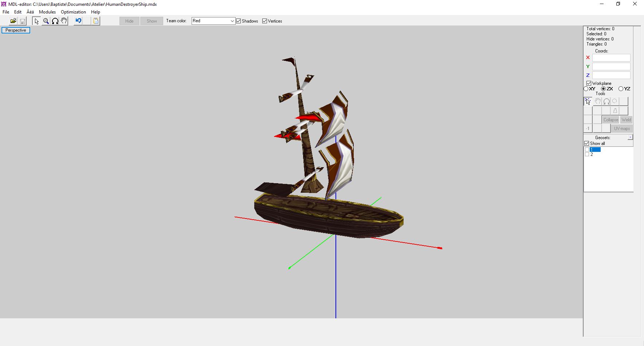The image size is (644, 346).
Task: Click the Triangles: 0 readout
Action: 597,44
